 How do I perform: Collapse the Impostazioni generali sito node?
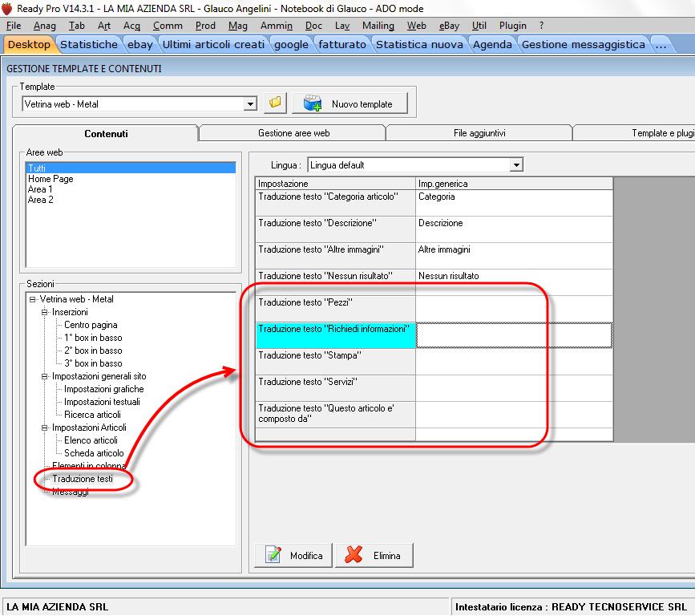pyautogui.click(x=44, y=376)
